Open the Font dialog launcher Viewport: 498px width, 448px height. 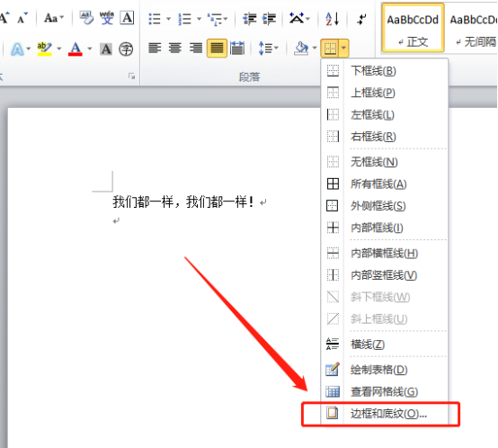131,76
